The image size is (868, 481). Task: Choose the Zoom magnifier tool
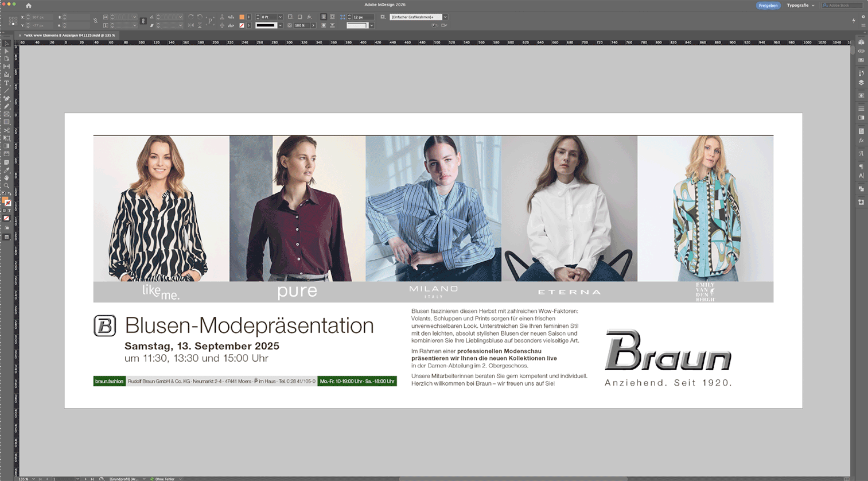click(x=7, y=186)
